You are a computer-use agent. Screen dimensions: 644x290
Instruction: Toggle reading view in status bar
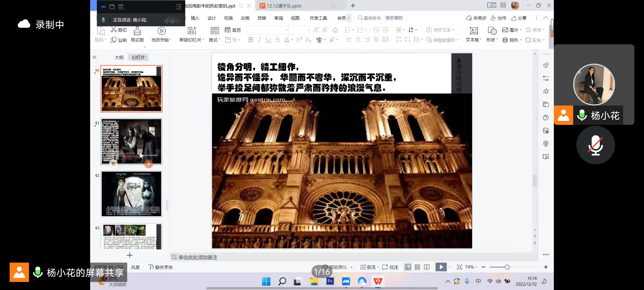427,267
